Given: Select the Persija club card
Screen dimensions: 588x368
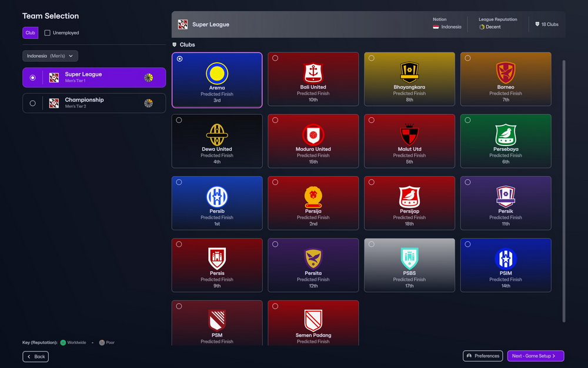Looking at the screenshot, I should point(313,203).
